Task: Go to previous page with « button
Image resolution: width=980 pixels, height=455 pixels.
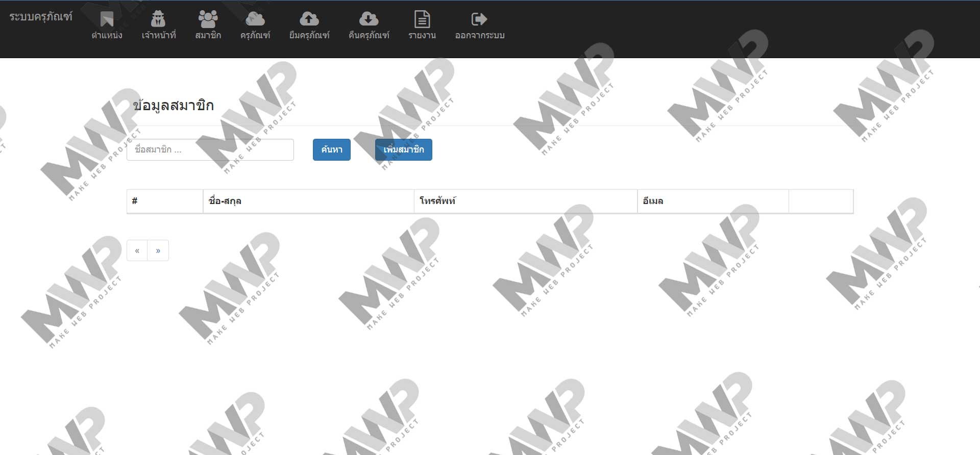Action: [137, 250]
